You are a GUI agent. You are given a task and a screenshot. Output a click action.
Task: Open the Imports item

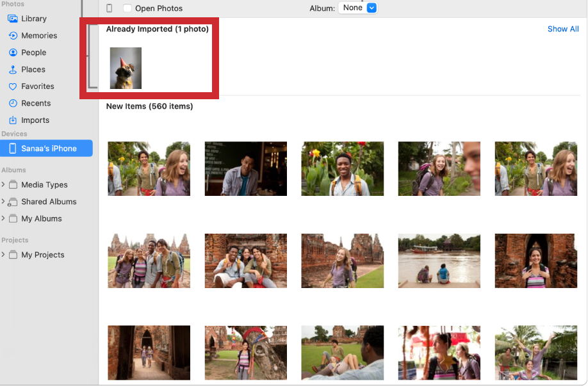pyautogui.click(x=35, y=120)
